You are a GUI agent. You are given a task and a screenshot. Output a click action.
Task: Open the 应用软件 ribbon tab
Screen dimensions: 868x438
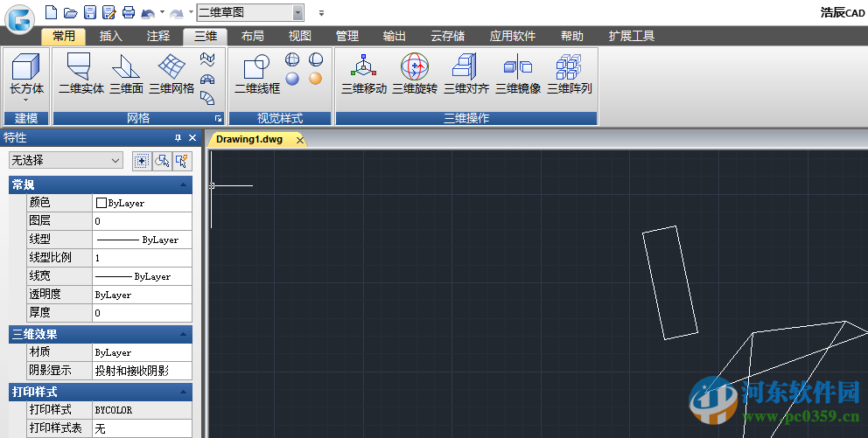click(512, 37)
